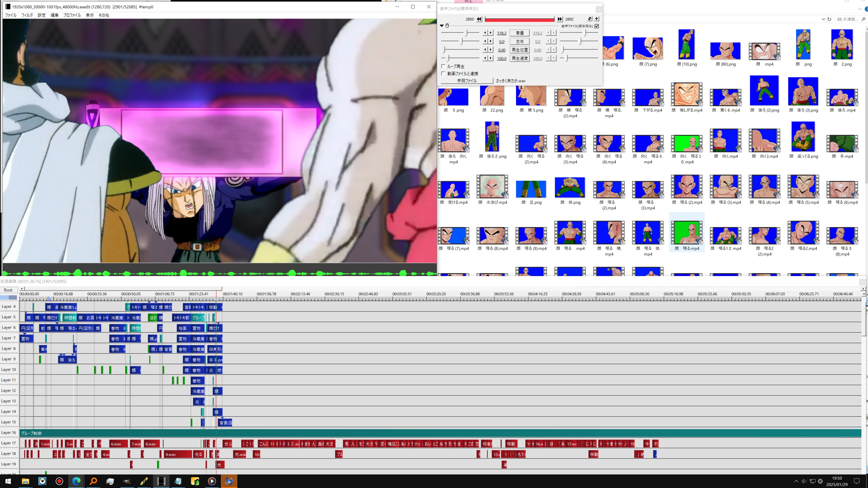Screen dimensions: 868x488
Task: Click the mouse icon in the audio settings dialog
Action: pyautogui.click(x=447, y=26)
